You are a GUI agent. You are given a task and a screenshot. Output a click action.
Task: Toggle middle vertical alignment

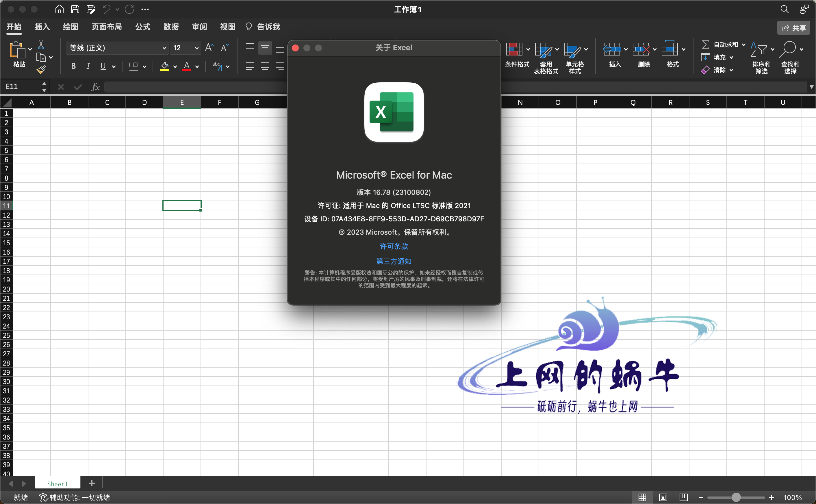point(265,48)
